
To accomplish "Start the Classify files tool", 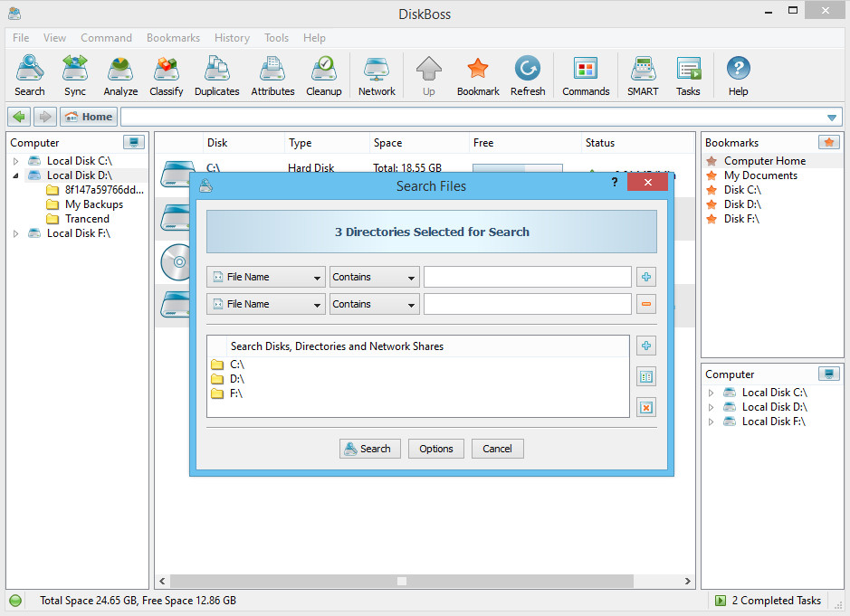I will click(x=167, y=76).
